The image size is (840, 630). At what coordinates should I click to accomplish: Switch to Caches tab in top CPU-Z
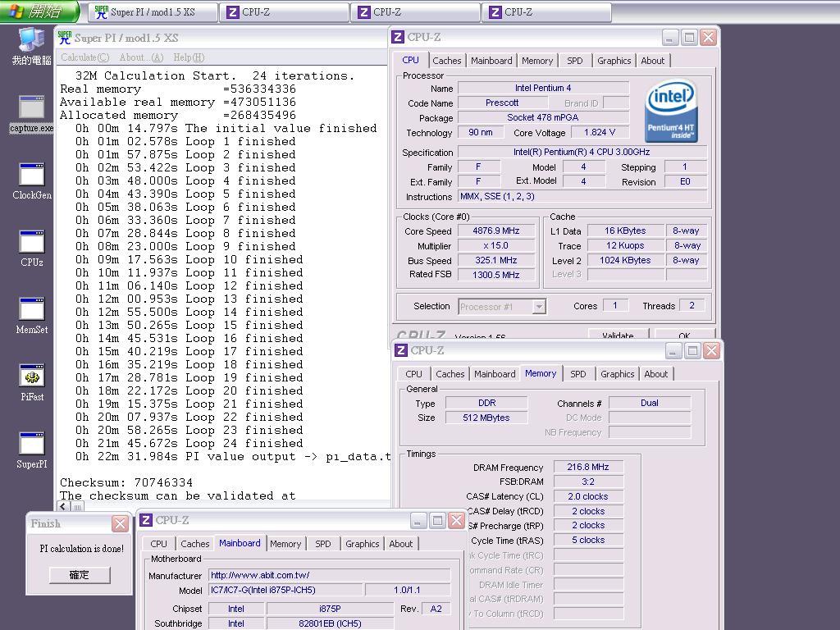point(447,61)
